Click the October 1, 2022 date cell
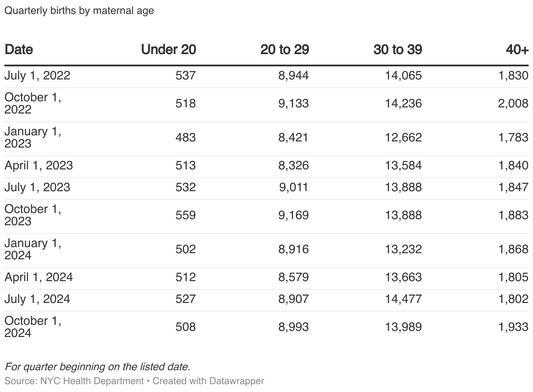 [33, 103]
